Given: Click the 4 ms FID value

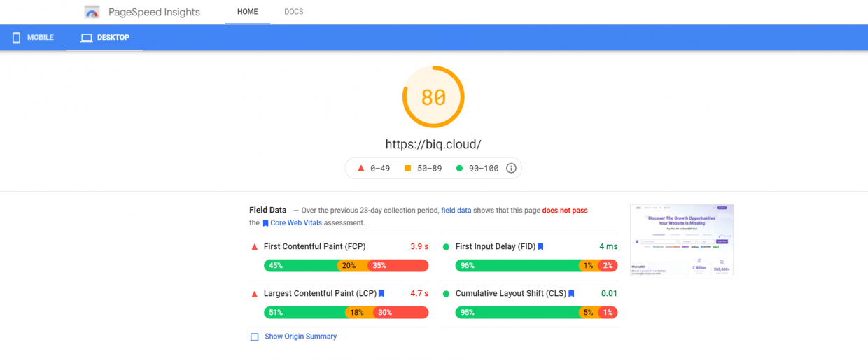Looking at the screenshot, I should [x=608, y=247].
